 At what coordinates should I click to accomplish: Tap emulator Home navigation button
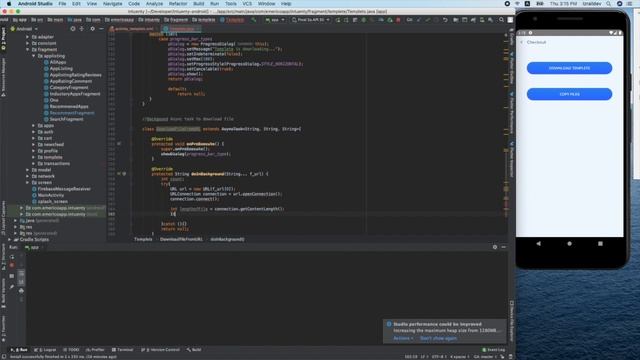569,244
